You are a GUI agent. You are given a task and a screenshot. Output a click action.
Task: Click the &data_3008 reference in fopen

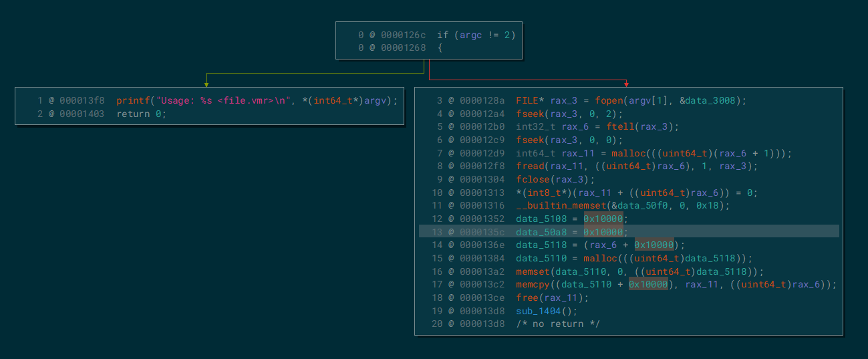(710, 101)
